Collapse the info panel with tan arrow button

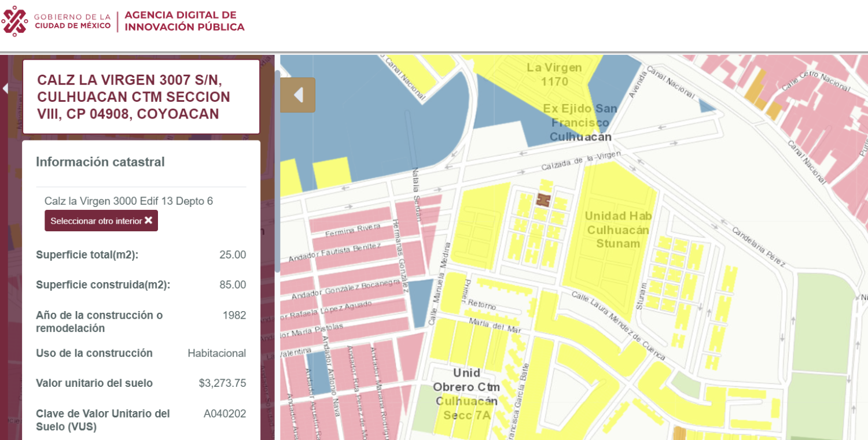pos(298,95)
